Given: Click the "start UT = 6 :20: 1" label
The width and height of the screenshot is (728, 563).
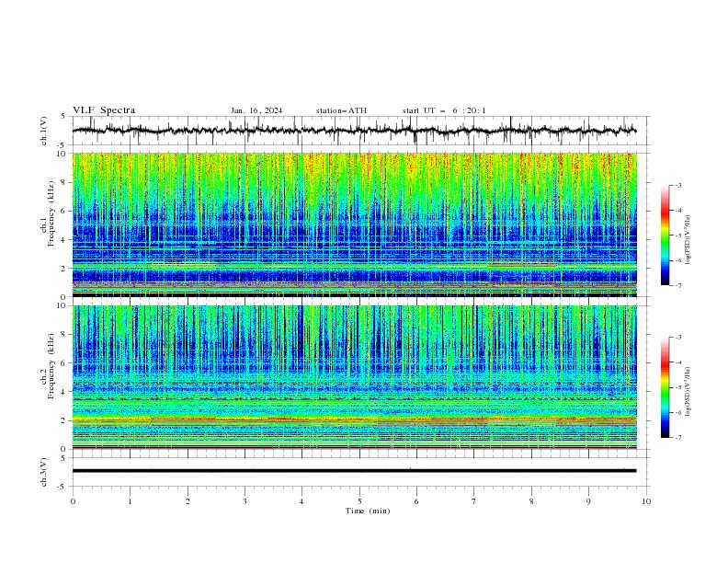Looking at the screenshot, I should 444,110.
